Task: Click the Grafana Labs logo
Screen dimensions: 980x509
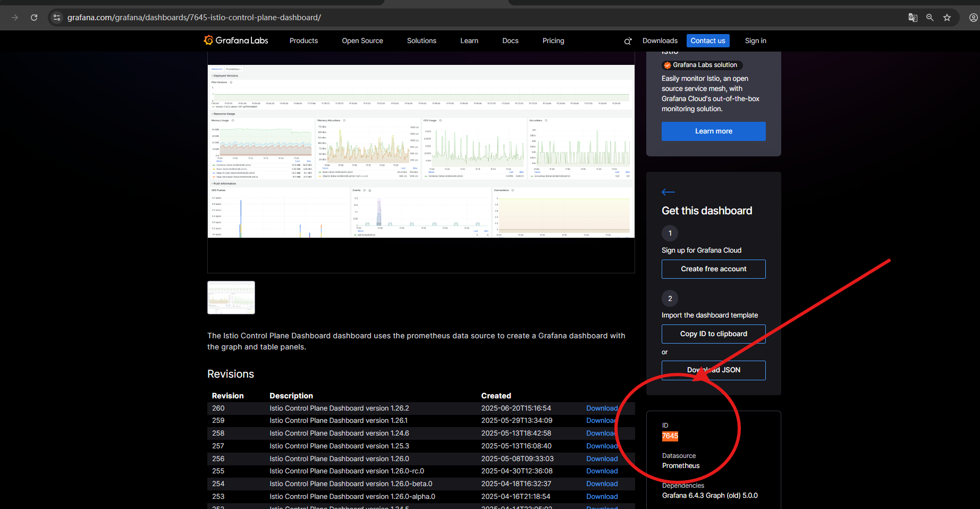Action: 236,40
